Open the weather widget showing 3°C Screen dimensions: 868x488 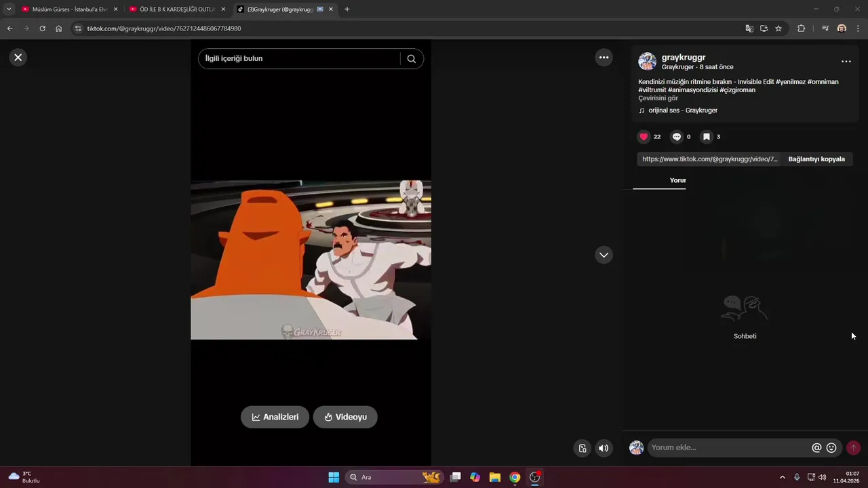[x=24, y=477]
